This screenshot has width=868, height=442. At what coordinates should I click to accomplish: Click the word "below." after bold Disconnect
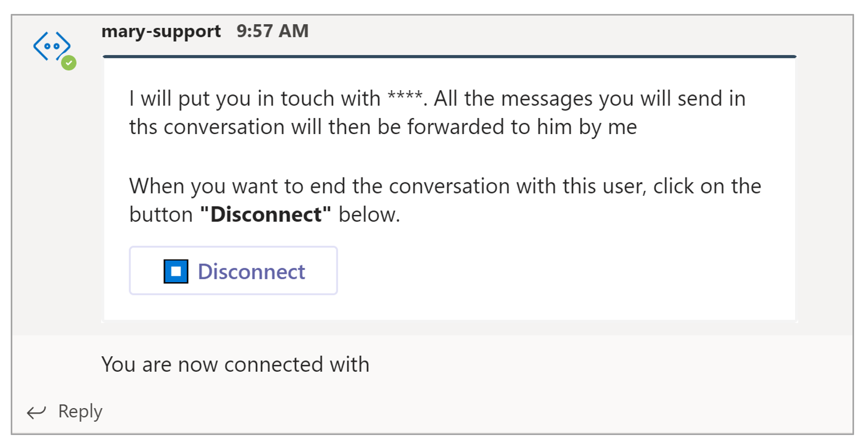369,215
